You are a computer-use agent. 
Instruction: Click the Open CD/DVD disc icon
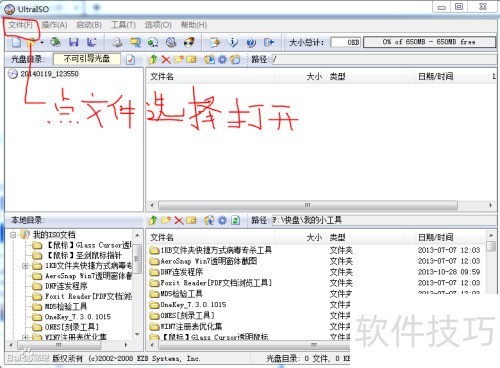pyautogui.click(x=55, y=42)
